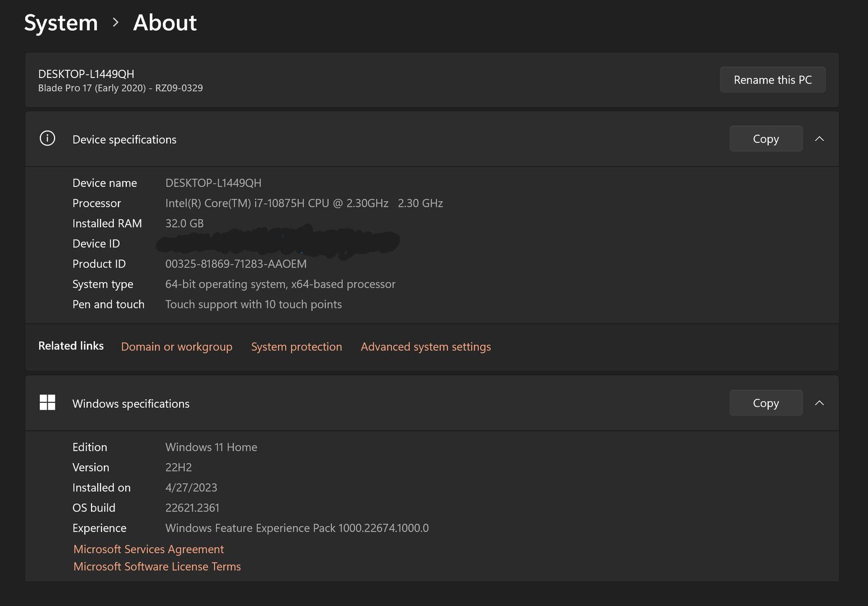
Task: Click the Experience label
Action: (x=99, y=528)
